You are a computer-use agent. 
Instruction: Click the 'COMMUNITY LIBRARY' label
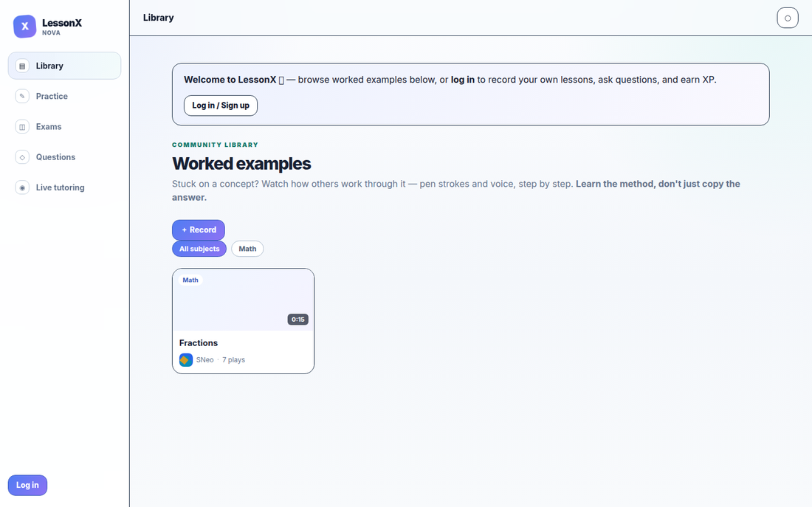[215, 145]
